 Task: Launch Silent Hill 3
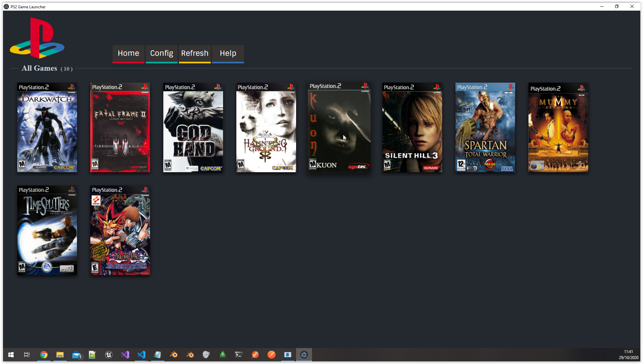coord(412,127)
